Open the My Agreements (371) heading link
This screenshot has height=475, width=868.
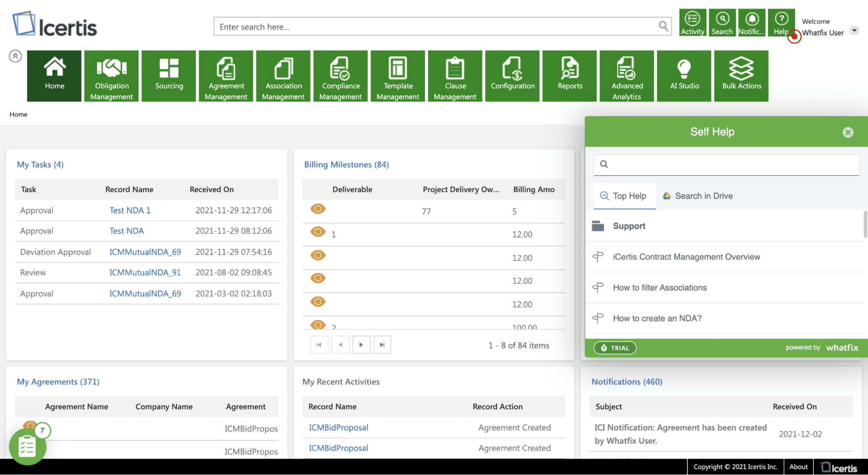58,382
